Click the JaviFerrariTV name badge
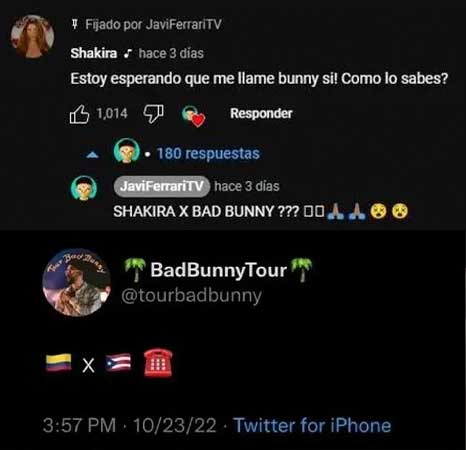Image resolution: width=466 pixels, height=450 pixels. click(x=162, y=186)
